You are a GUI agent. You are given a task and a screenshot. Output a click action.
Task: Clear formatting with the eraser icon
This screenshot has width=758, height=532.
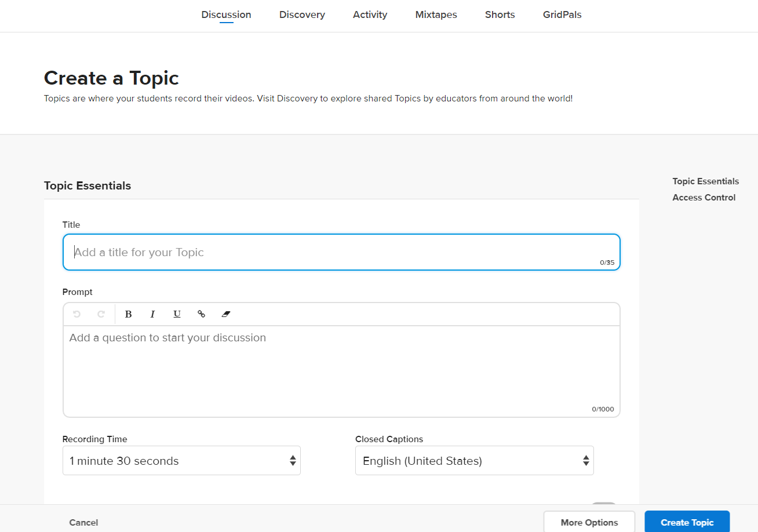(x=226, y=314)
